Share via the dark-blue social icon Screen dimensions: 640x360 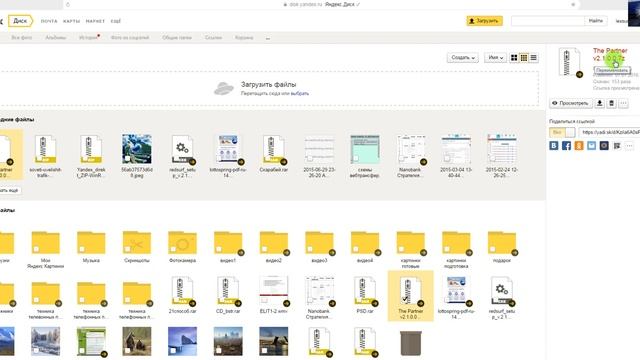tap(604, 146)
